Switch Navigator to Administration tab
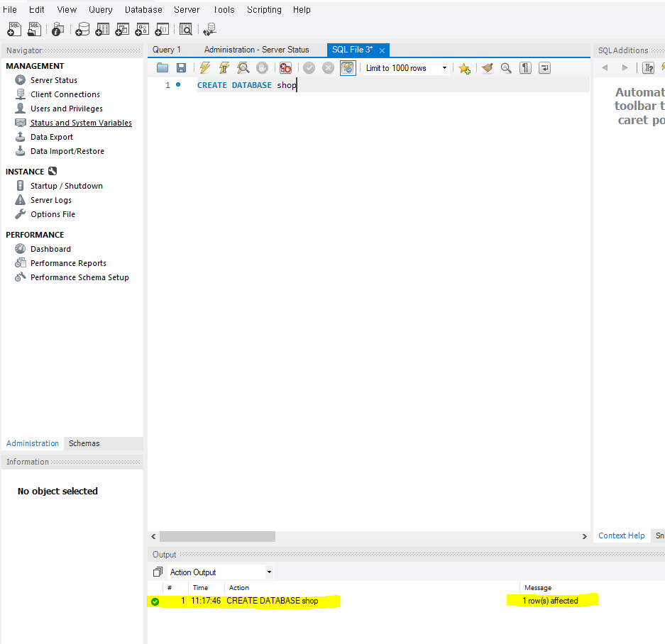The width and height of the screenshot is (665, 644). click(33, 443)
